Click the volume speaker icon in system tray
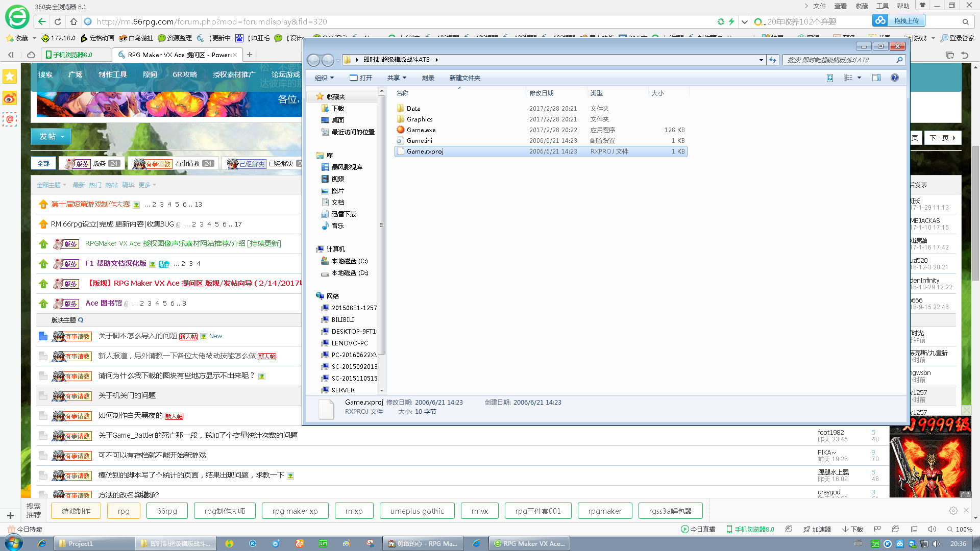This screenshot has width=980, height=551. coord(936,544)
